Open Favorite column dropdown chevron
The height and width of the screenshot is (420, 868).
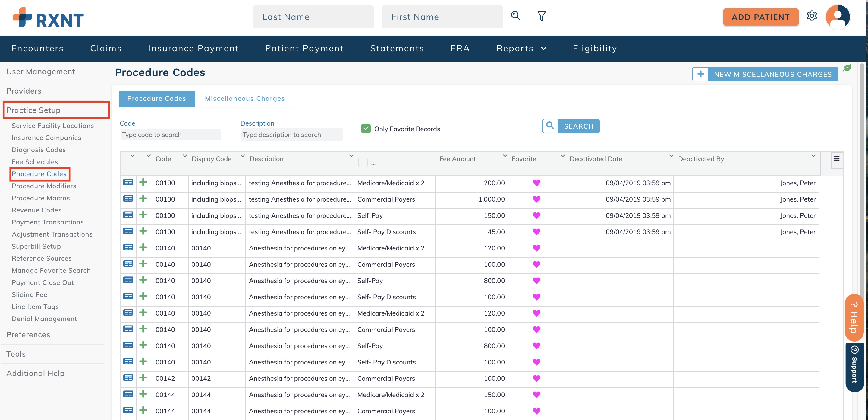[x=562, y=156]
